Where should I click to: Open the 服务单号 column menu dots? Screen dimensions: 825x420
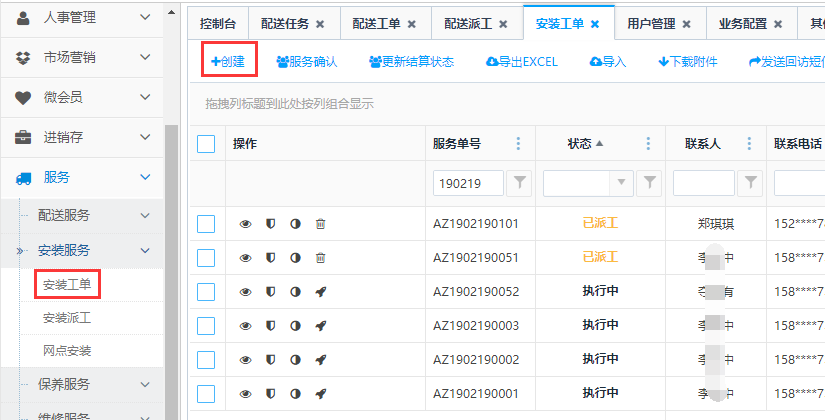click(x=518, y=143)
